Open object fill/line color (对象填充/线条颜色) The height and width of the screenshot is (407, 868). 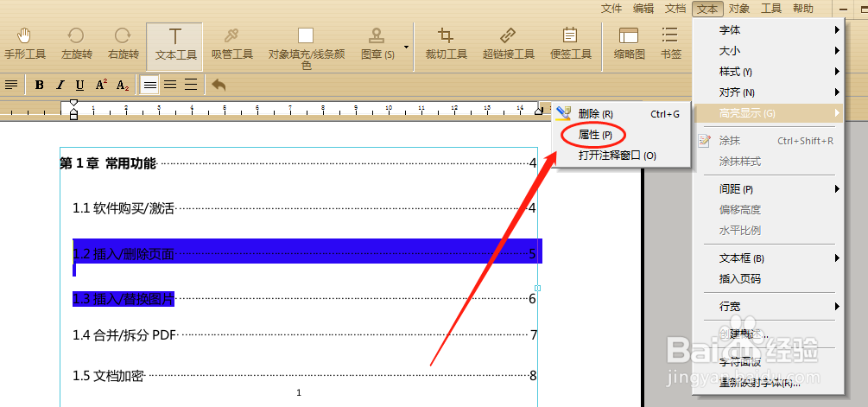(x=306, y=48)
